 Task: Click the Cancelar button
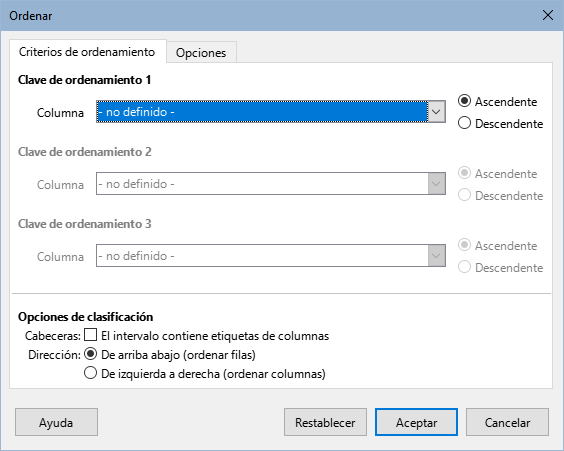point(507,422)
